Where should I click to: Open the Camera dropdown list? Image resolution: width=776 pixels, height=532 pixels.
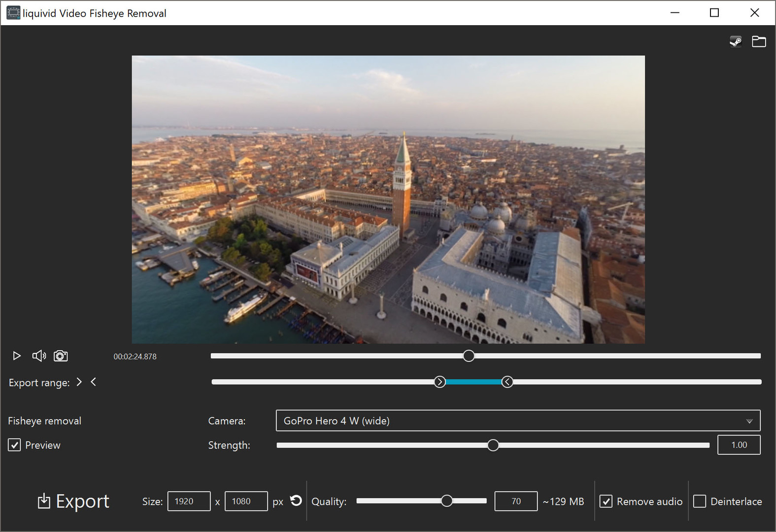(x=517, y=421)
